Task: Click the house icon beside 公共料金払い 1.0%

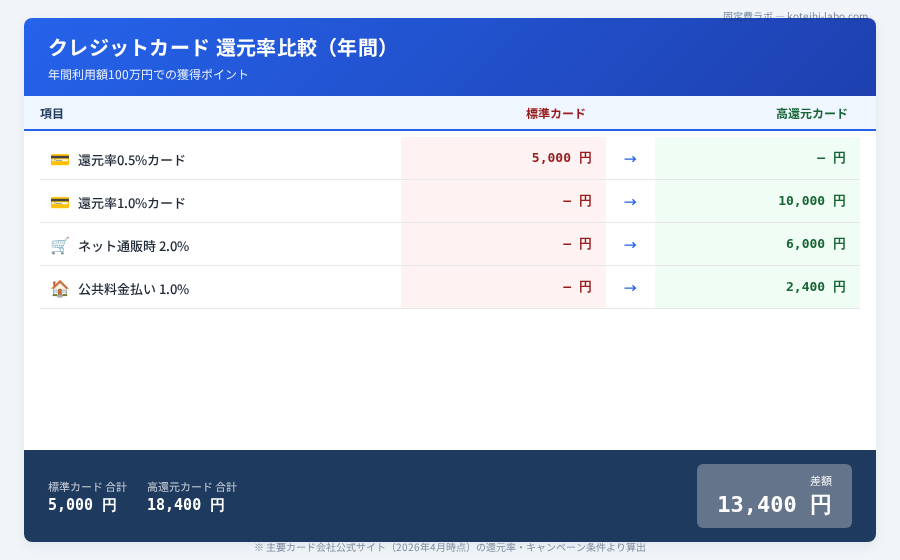Action: point(60,289)
